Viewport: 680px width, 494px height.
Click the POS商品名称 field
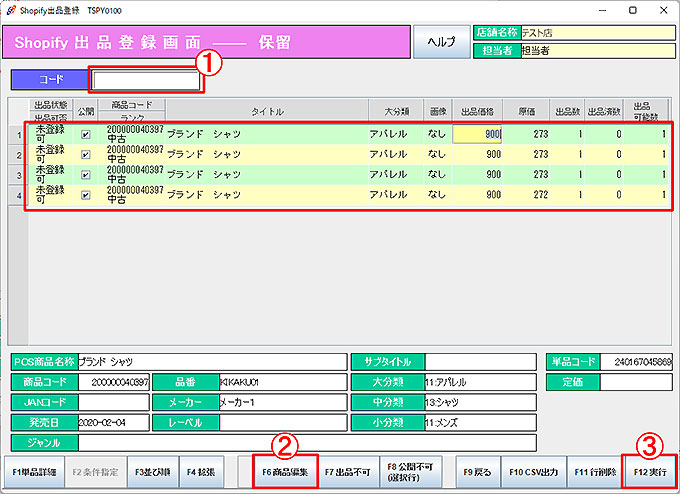click(212, 362)
